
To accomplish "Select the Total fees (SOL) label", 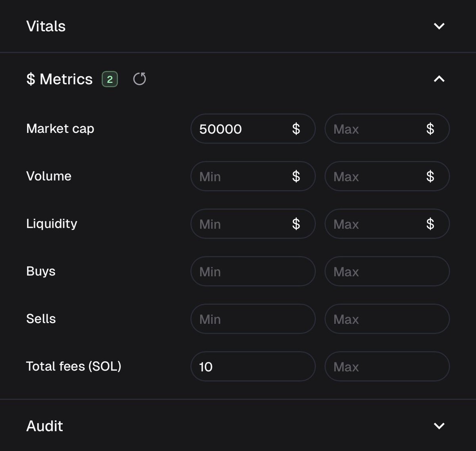I will click(74, 366).
